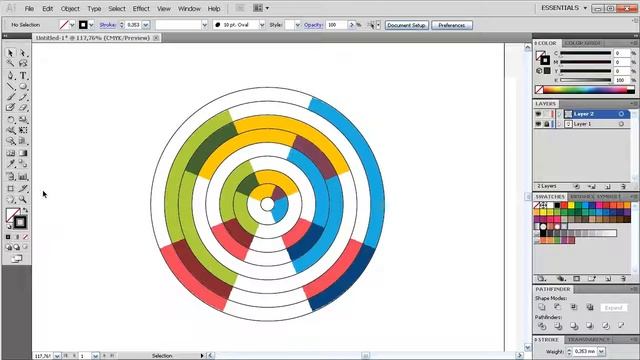Click Exclude shape mode in Pathfinder

(x=589, y=307)
